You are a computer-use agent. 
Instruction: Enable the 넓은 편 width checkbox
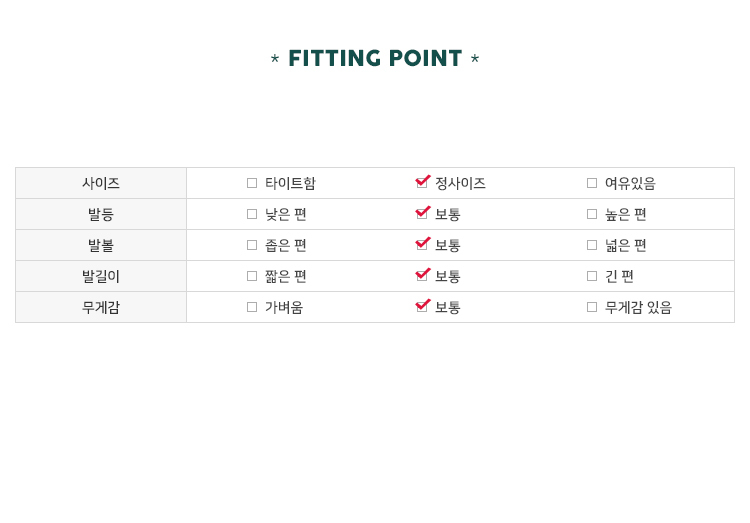(x=592, y=245)
